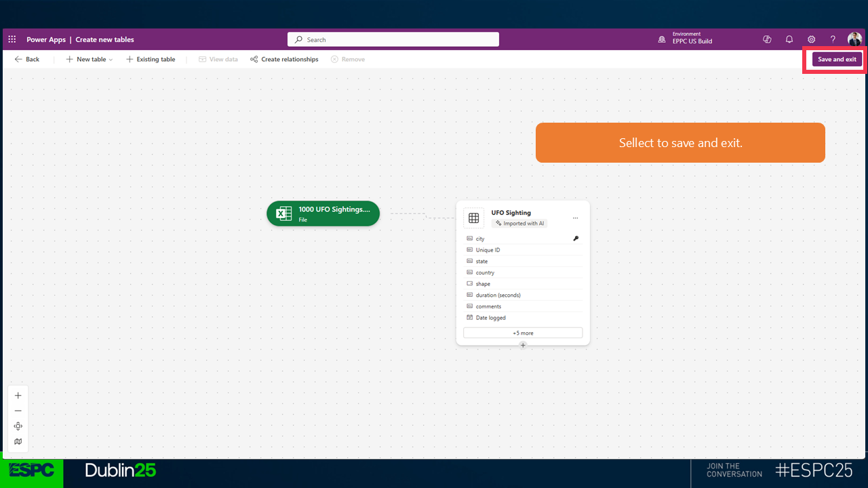
Task: Zoom out on the canvas
Action: (x=18, y=411)
